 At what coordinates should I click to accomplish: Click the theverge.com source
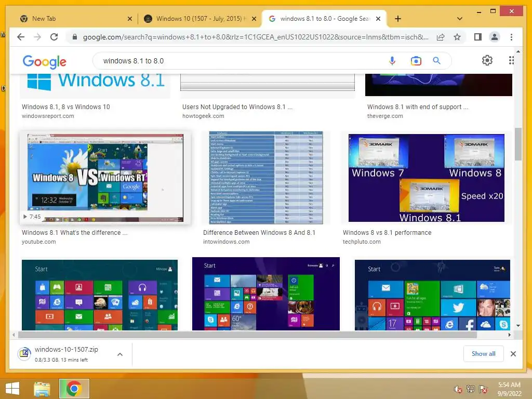(385, 116)
